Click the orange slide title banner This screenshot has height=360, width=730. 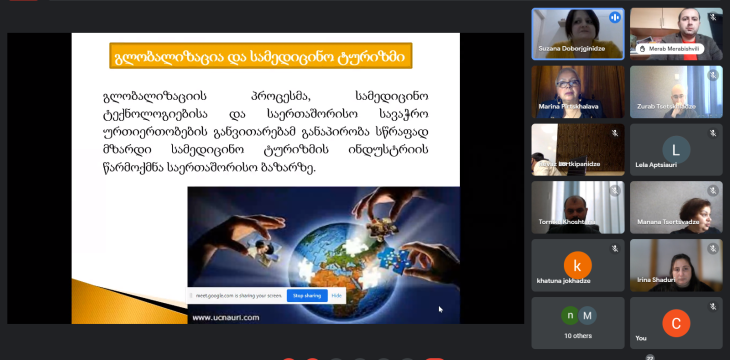pyautogui.click(x=261, y=56)
